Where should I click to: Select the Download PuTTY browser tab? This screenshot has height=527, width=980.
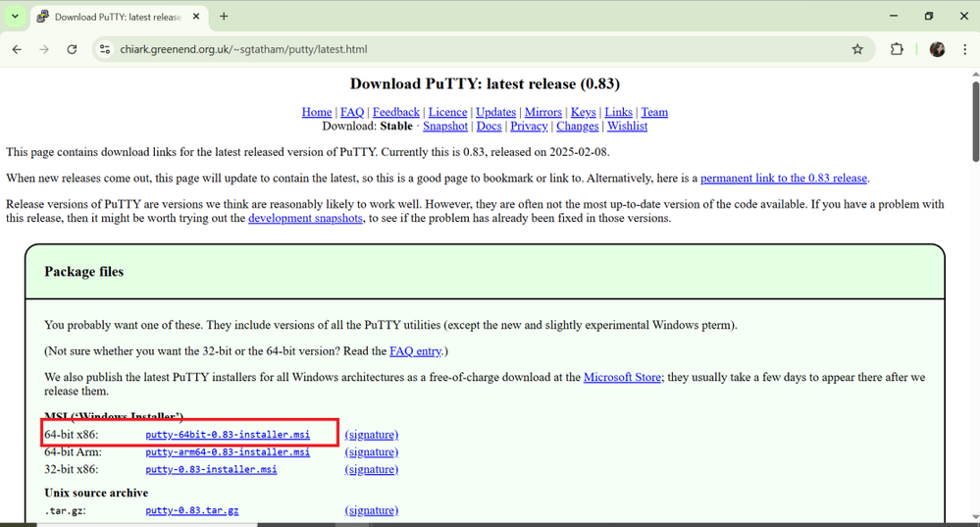113,17
